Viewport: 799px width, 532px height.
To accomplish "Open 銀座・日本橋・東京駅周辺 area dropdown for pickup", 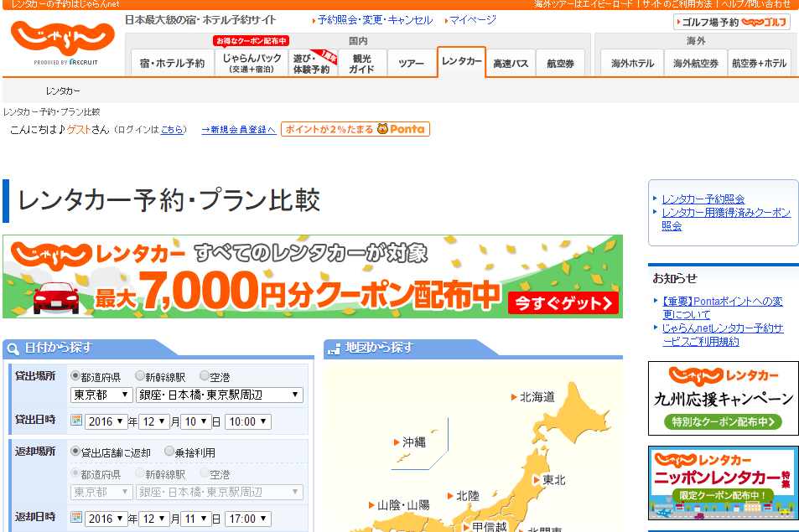I will [x=220, y=395].
